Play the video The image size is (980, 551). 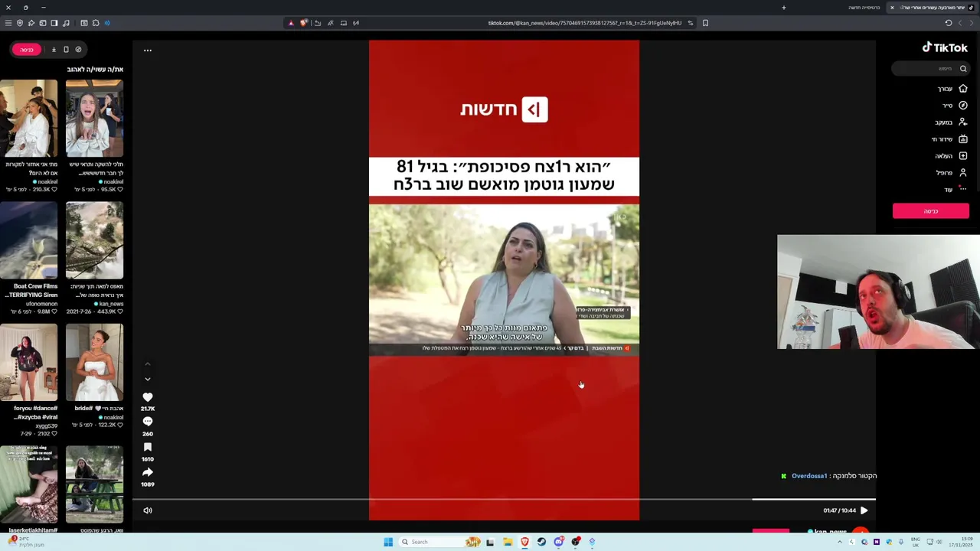[x=864, y=510]
